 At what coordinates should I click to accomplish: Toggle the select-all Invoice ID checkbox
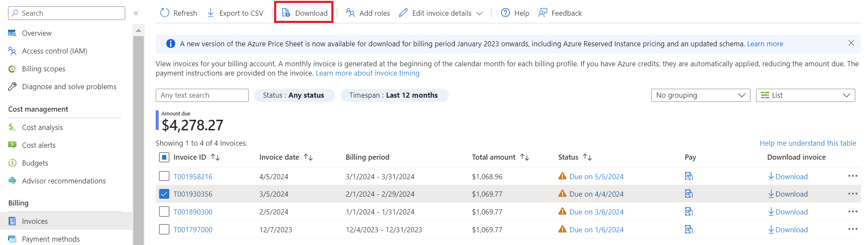[164, 158]
